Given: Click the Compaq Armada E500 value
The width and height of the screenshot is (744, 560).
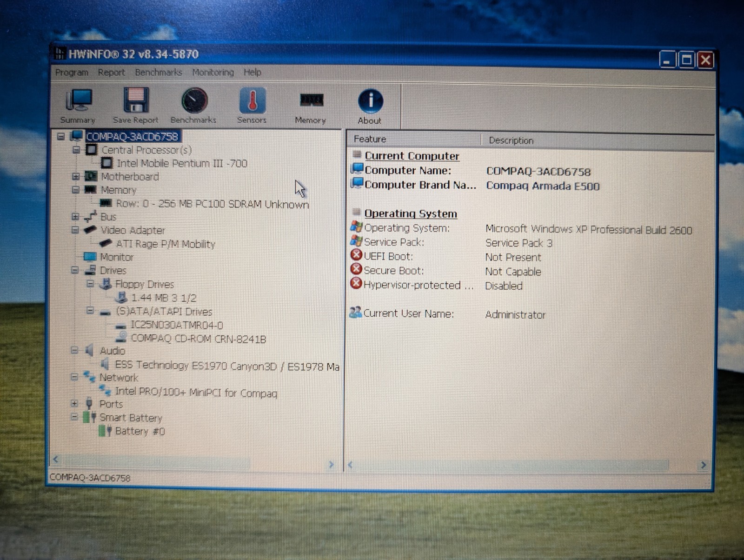Looking at the screenshot, I should pos(543,186).
